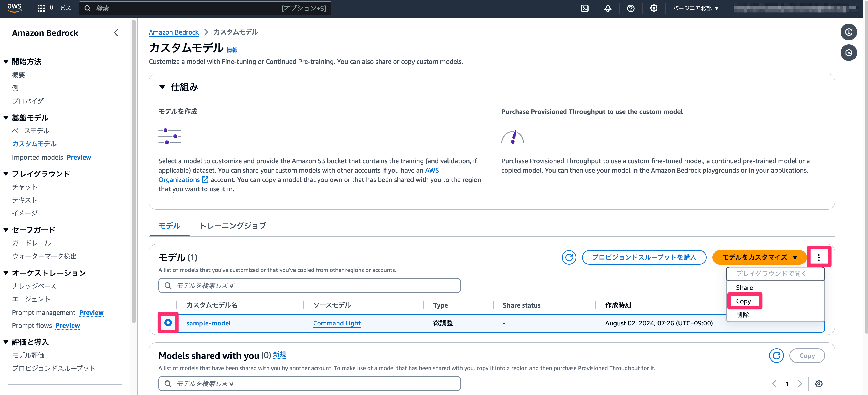
Task: Click the settings gear in top bar
Action: point(654,8)
